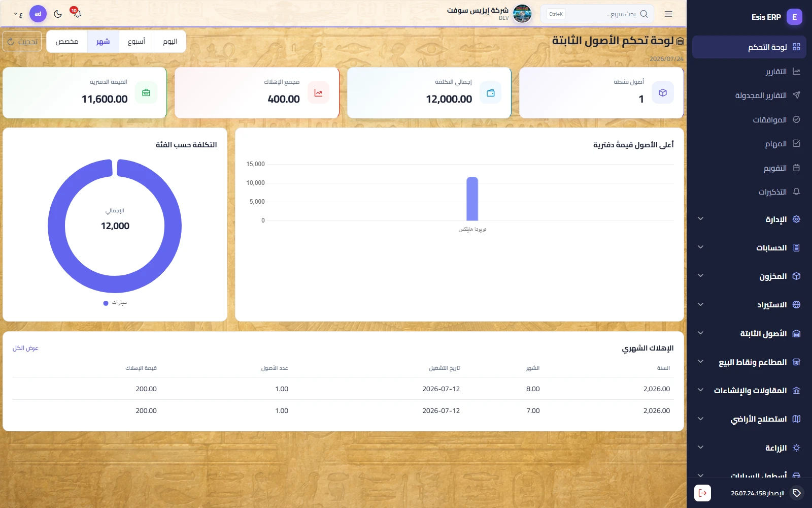Expand the الاستيراد section chevron
Viewport: 812px width, 508px height.
[x=700, y=305]
